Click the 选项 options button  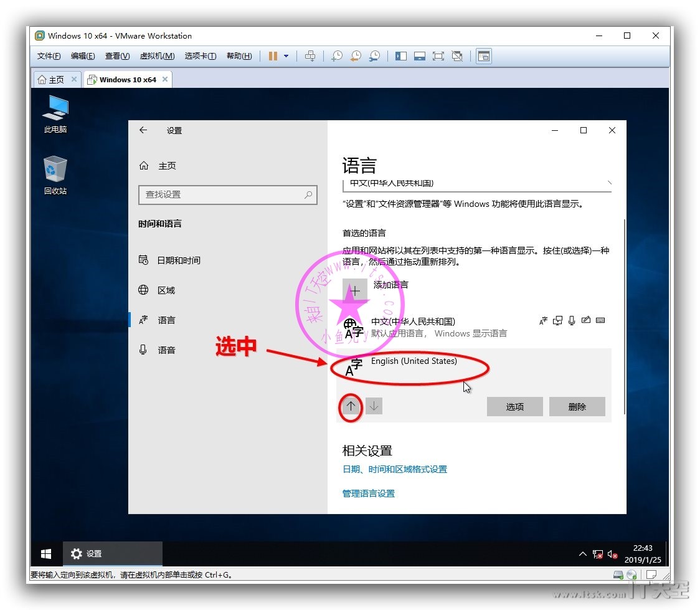click(515, 406)
